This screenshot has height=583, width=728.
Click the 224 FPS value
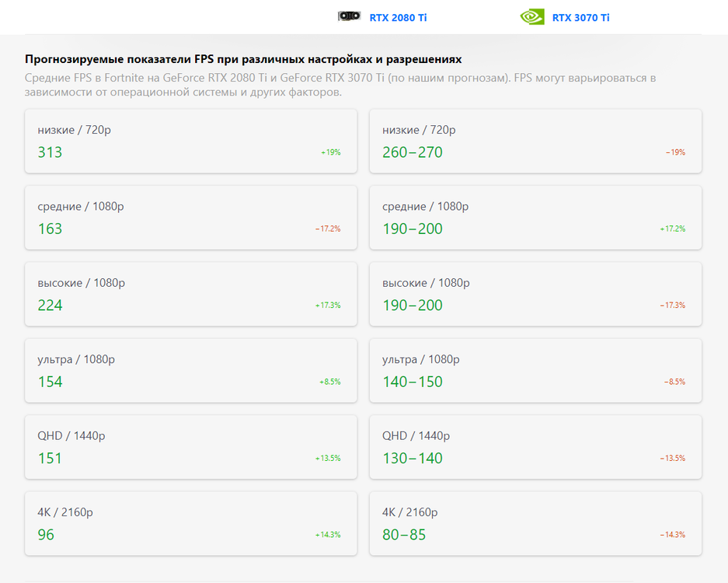coord(50,305)
